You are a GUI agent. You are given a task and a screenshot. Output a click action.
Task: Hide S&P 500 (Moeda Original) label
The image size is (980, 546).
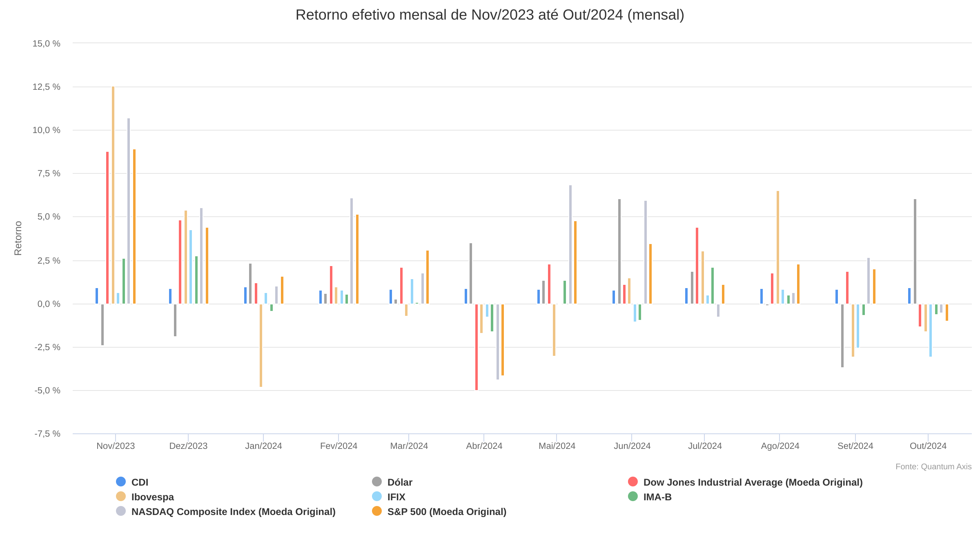point(447,512)
